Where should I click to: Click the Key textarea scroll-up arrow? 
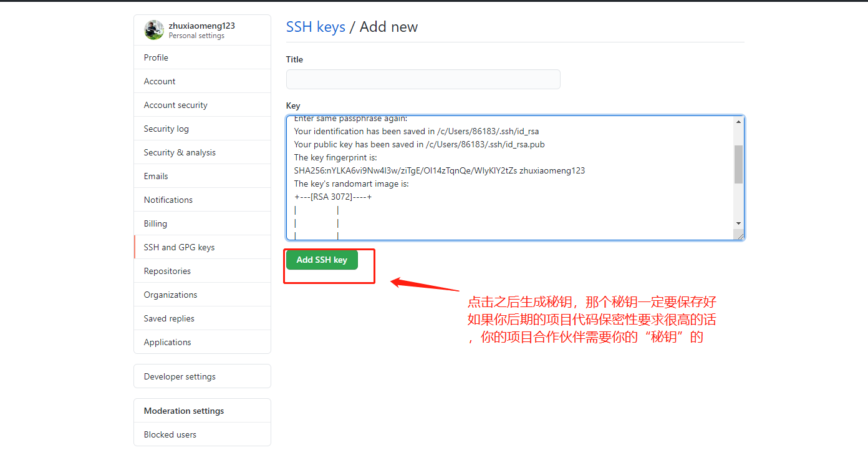739,122
